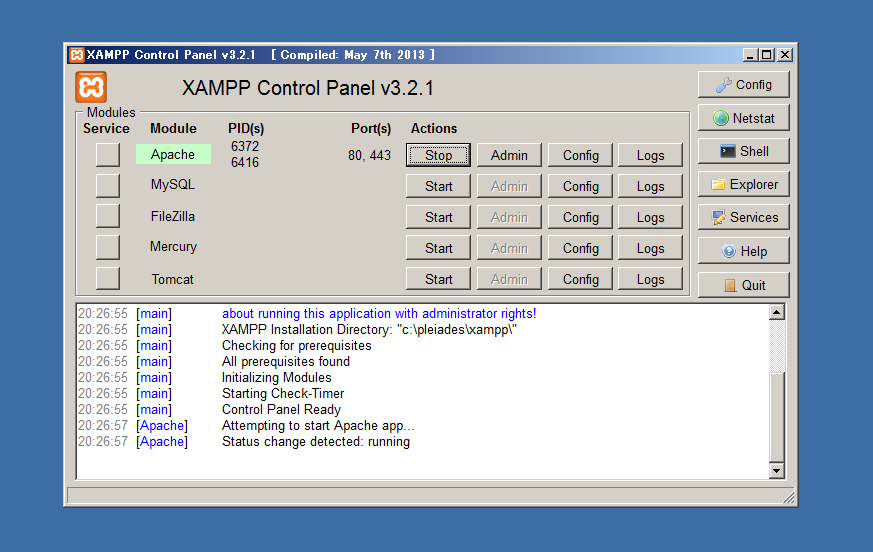This screenshot has width=873, height=552.
Task: Click log line "Attempting to start Apache app..."
Action: pyautogui.click(x=318, y=426)
